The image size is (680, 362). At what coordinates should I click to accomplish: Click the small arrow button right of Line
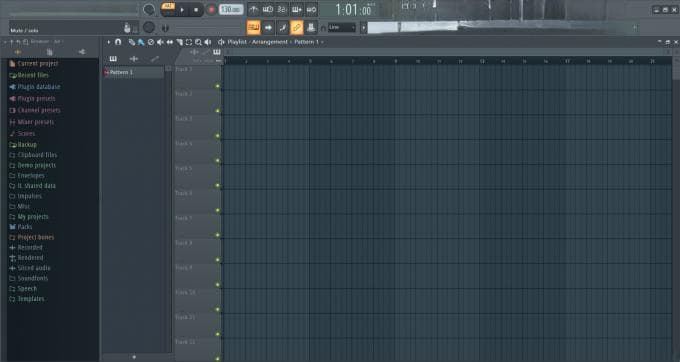click(x=363, y=28)
